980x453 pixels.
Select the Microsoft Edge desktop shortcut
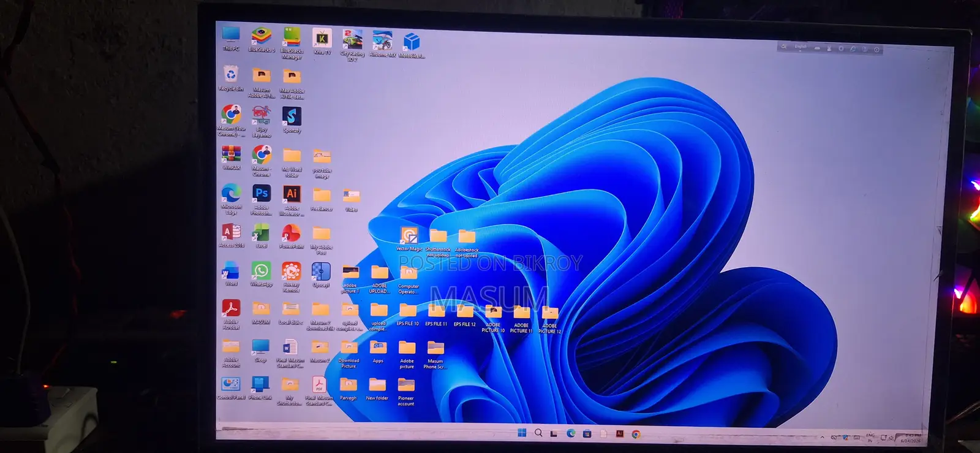click(231, 199)
